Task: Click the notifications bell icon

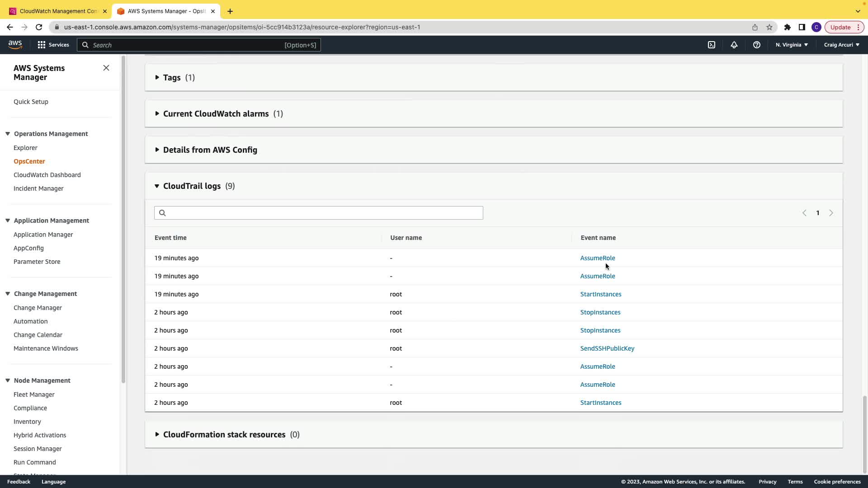Action: pos(734,45)
